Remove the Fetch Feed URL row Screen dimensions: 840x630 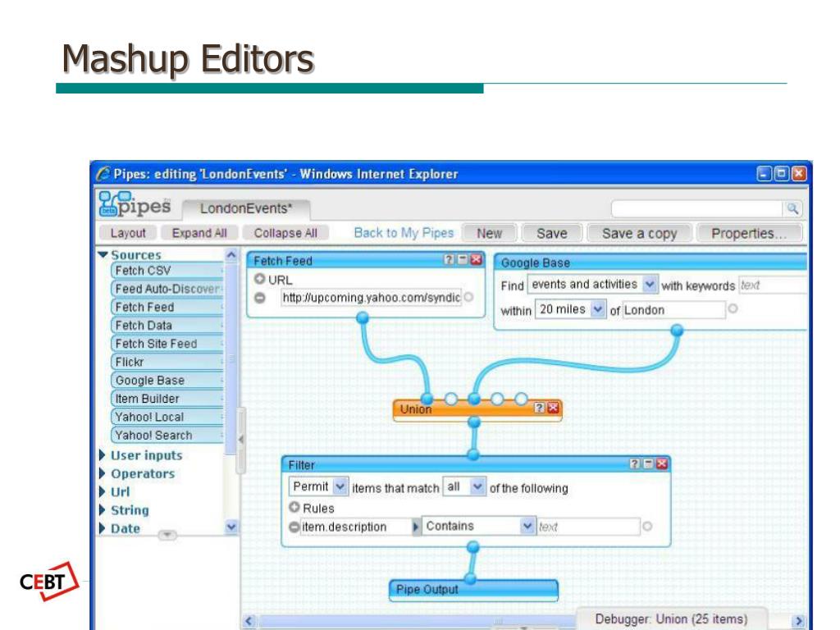(260, 297)
